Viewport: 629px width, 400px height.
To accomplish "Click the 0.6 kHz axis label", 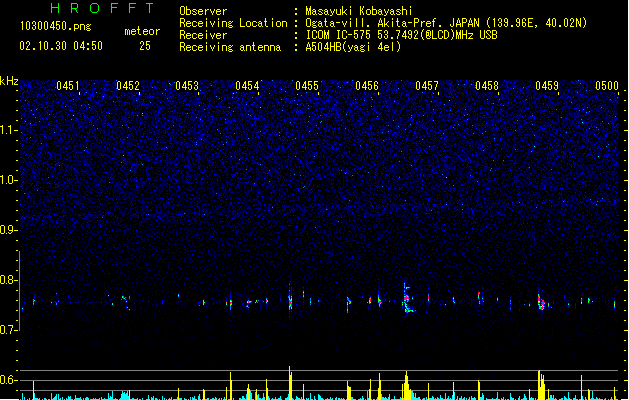I will (x=9, y=380).
